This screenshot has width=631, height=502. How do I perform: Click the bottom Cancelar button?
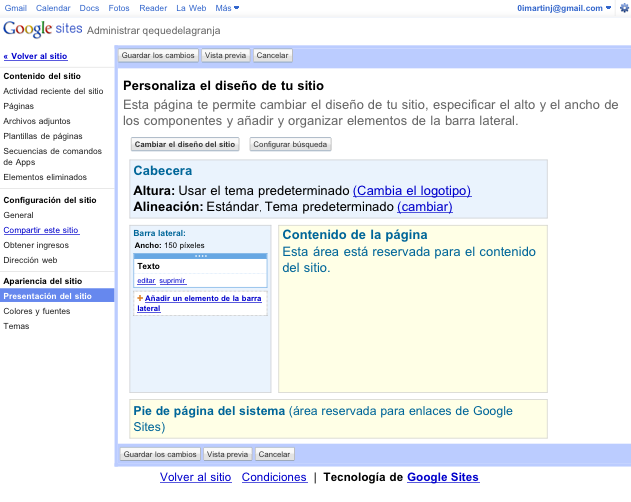tap(274, 454)
